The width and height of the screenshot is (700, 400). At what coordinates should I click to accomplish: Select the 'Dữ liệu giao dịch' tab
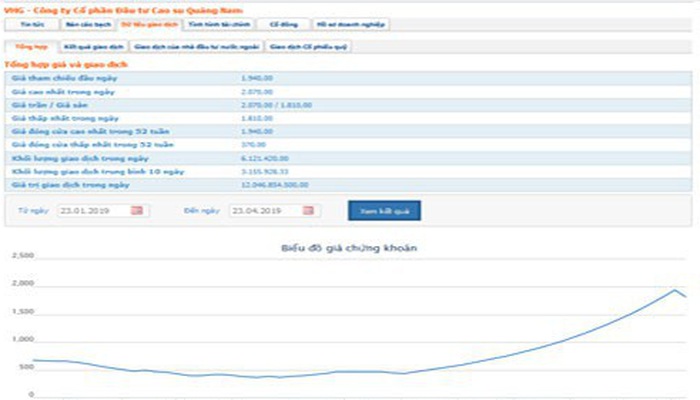[148, 24]
